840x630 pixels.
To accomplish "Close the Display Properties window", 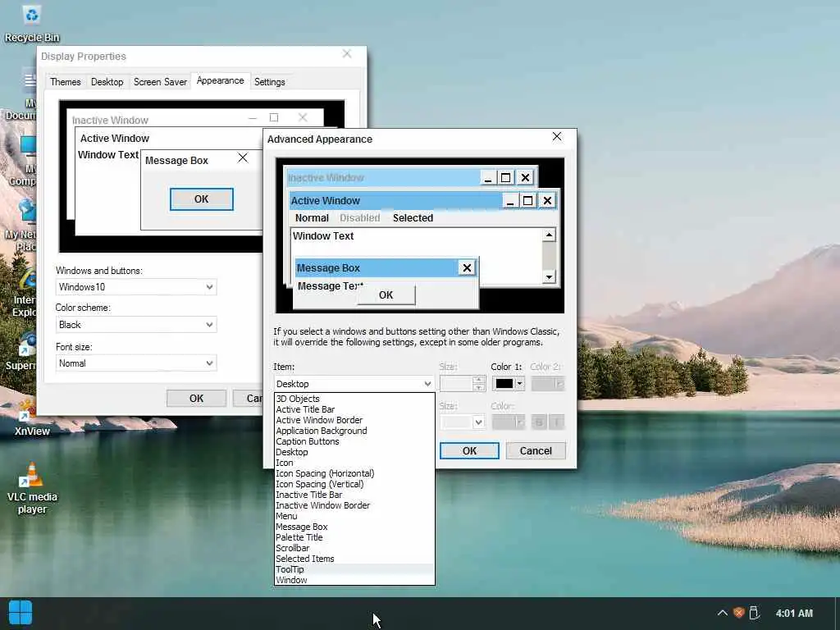I will 347,54.
